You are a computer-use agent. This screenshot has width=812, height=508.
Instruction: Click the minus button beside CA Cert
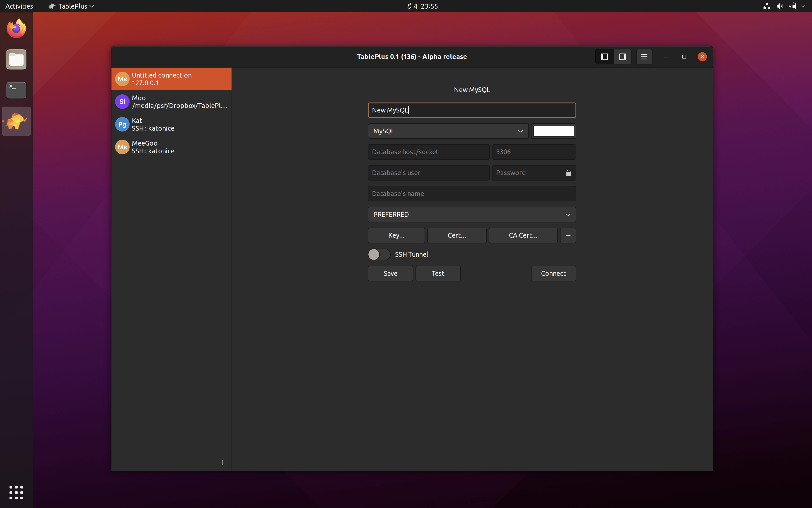[x=568, y=236]
